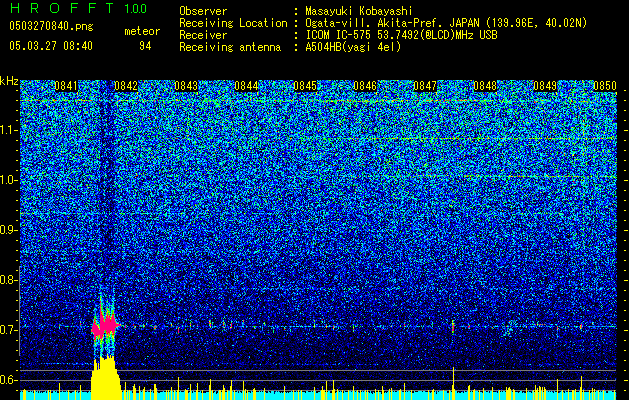This screenshot has height=400, width=629.
Task: Click the 0.9 frequency axis label
Action: (x=9, y=230)
